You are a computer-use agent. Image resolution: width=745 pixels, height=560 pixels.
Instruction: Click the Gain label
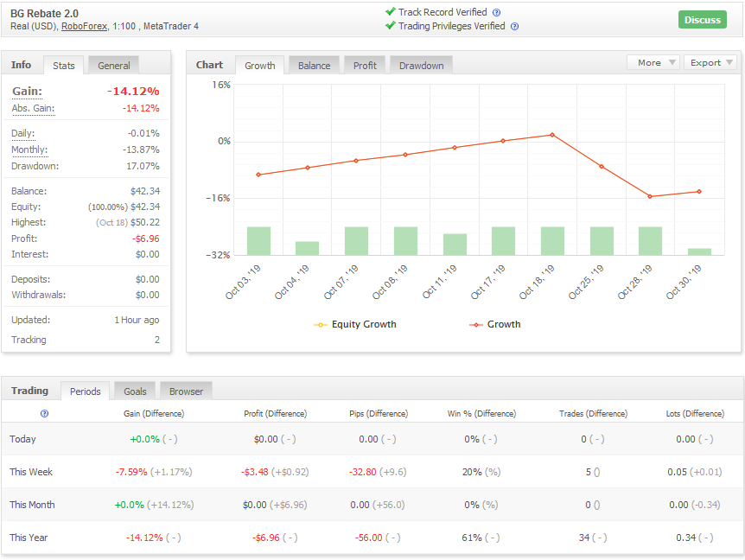tap(27, 92)
